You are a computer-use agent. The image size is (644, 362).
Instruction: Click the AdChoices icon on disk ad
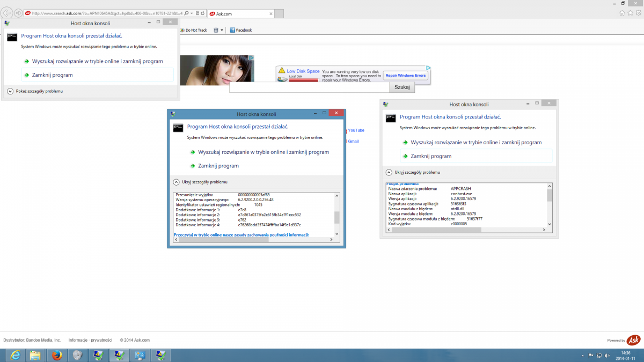tap(428, 68)
